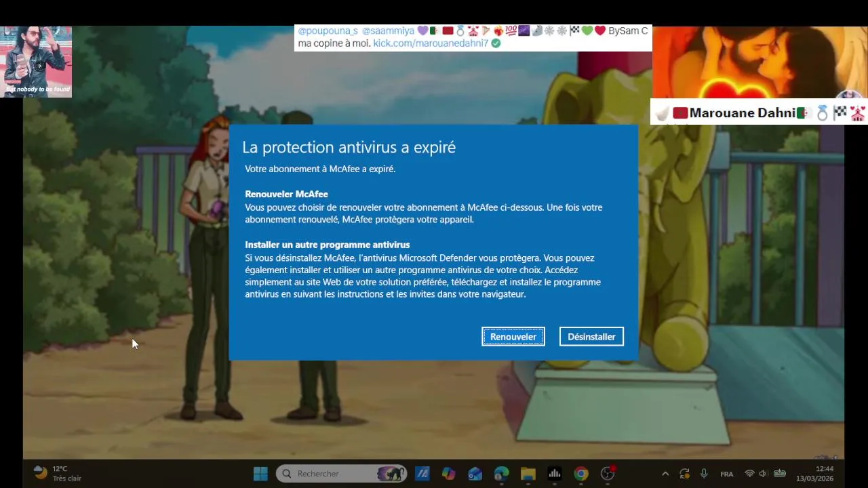Click the Rechercher taskbar search box
Image resolution: width=868 pixels, height=488 pixels.
[x=341, y=474]
